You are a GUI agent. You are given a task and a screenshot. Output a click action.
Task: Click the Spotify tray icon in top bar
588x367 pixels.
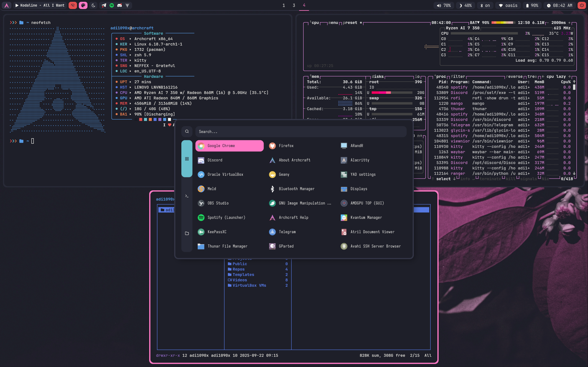pos(112,5)
